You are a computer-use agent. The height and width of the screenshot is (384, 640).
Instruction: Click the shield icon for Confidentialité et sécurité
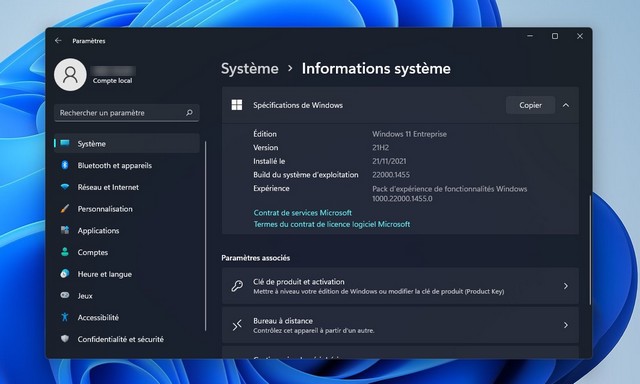pos(64,339)
